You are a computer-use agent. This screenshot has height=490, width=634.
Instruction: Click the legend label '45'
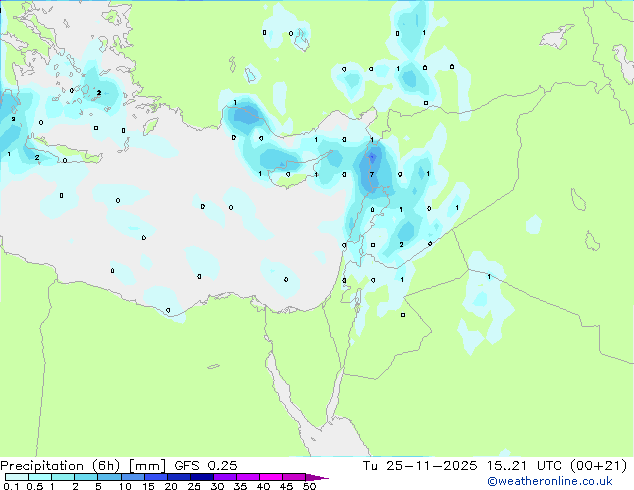[x=286, y=486]
